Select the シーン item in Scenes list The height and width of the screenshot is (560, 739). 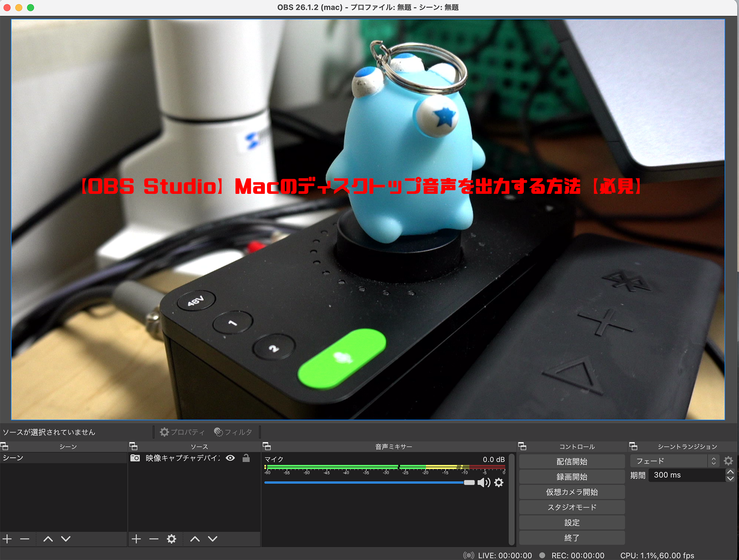tap(64, 458)
